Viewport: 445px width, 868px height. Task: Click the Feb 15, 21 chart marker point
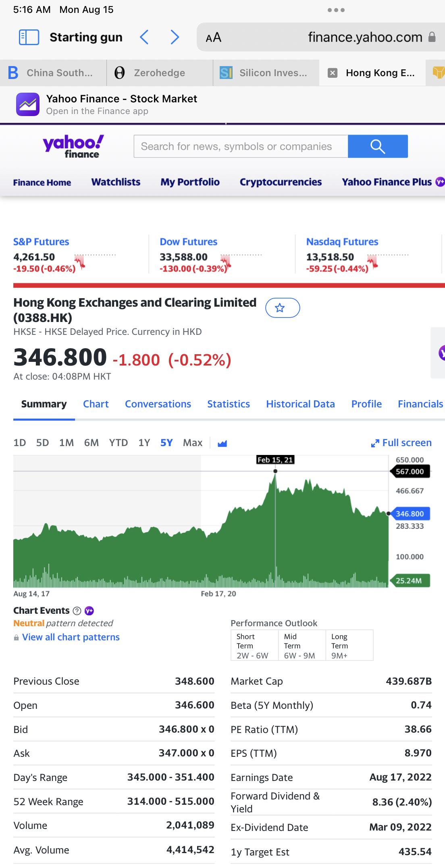(275, 471)
